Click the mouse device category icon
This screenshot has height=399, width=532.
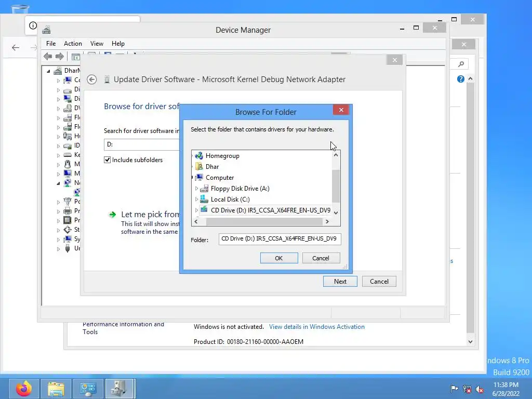pyautogui.click(x=68, y=164)
